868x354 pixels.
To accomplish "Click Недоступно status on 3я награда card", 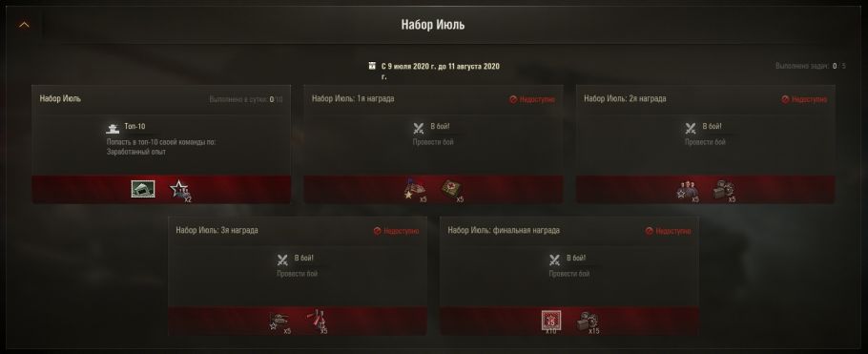I will [x=397, y=231].
